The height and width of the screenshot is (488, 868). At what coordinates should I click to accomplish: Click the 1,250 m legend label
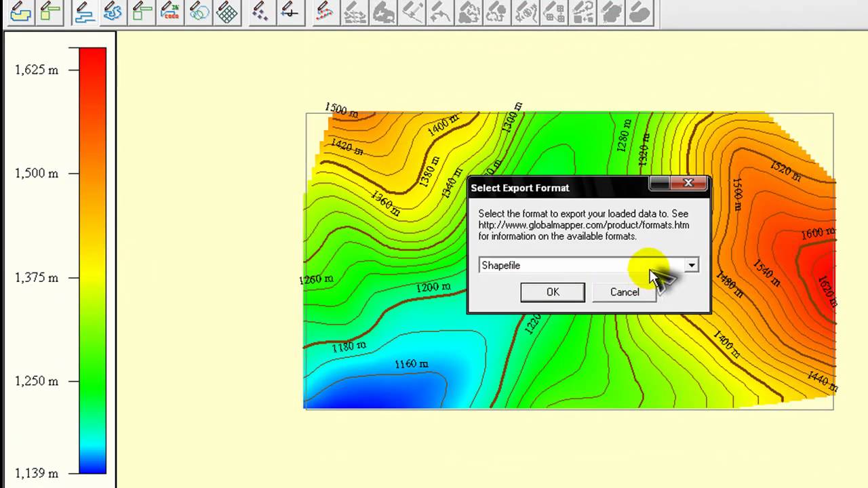click(37, 382)
